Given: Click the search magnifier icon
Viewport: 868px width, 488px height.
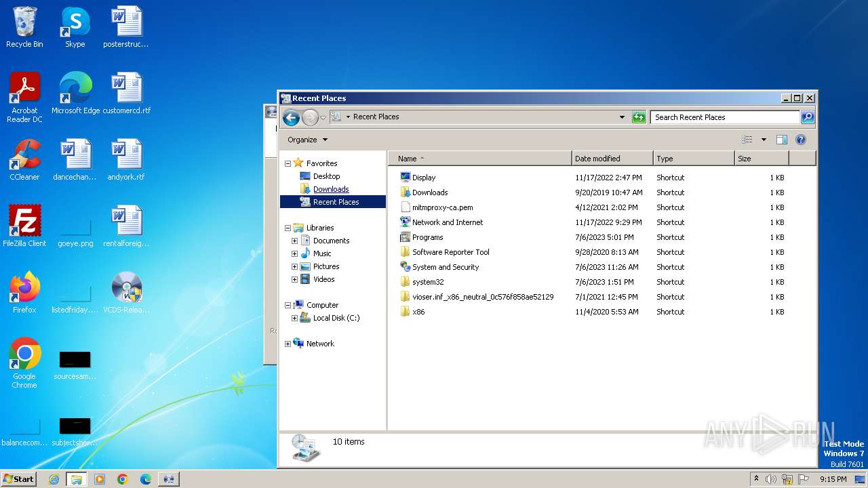Looking at the screenshot, I should pyautogui.click(x=807, y=117).
